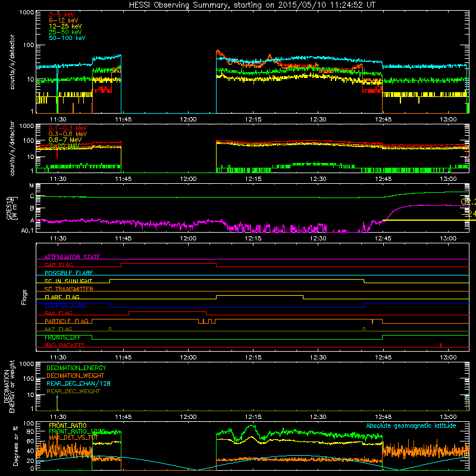Select the PARTICLE_FLAG label
Viewport: 476px width, 476px height.
click(67, 321)
